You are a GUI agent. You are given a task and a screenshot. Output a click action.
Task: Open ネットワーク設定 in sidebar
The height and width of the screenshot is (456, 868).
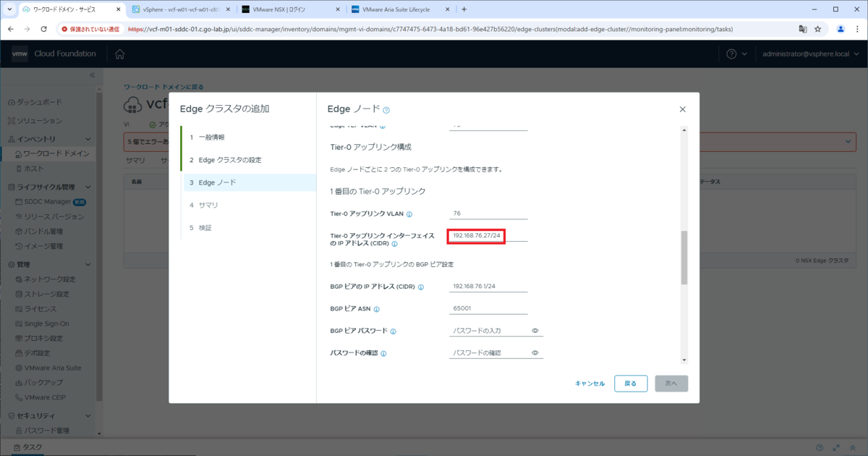point(49,279)
